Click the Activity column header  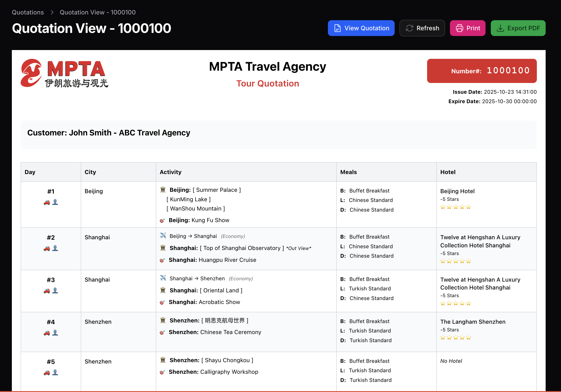pos(170,172)
